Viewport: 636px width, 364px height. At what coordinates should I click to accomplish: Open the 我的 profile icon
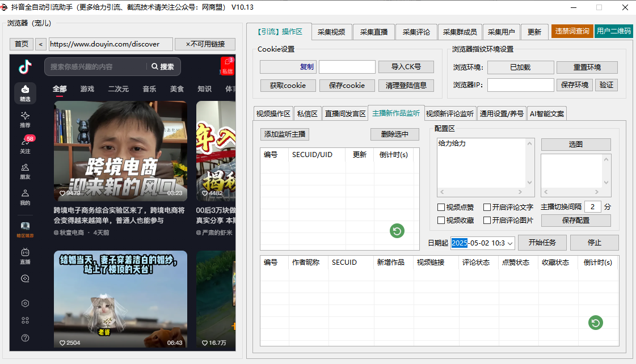[25, 197]
